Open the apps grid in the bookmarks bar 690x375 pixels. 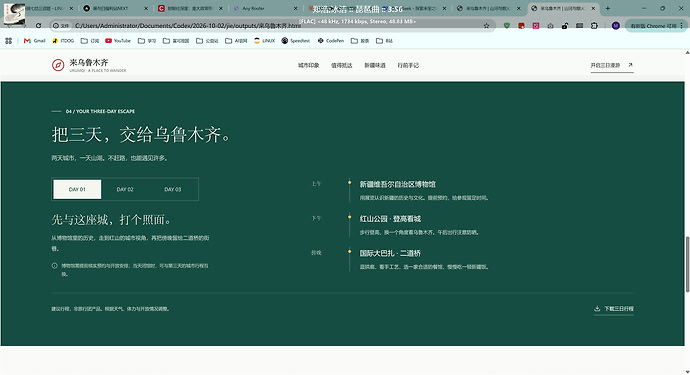point(8,40)
